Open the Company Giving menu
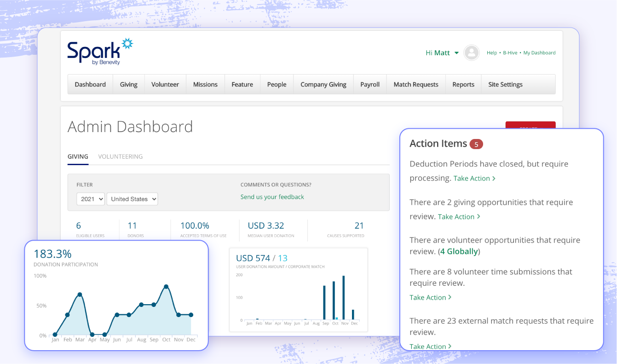The height and width of the screenshot is (364, 617). click(x=323, y=84)
